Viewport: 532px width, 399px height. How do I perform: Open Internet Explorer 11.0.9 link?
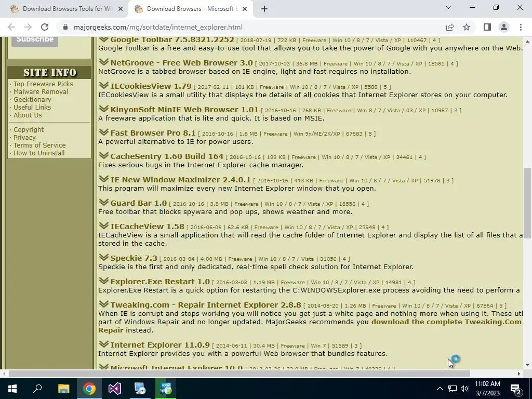(160, 345)
